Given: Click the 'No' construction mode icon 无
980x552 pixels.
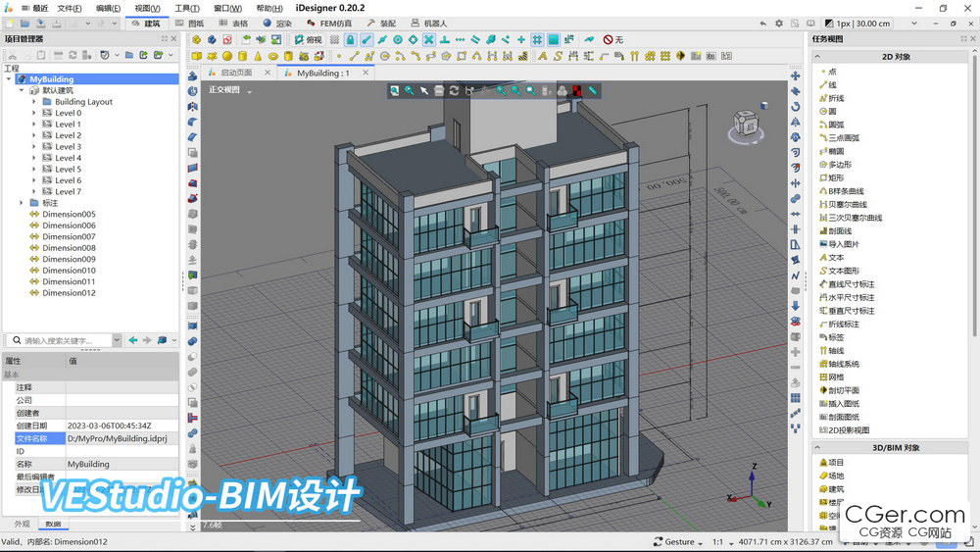Looking at the screenshot, I should click(x=613, y=39).
